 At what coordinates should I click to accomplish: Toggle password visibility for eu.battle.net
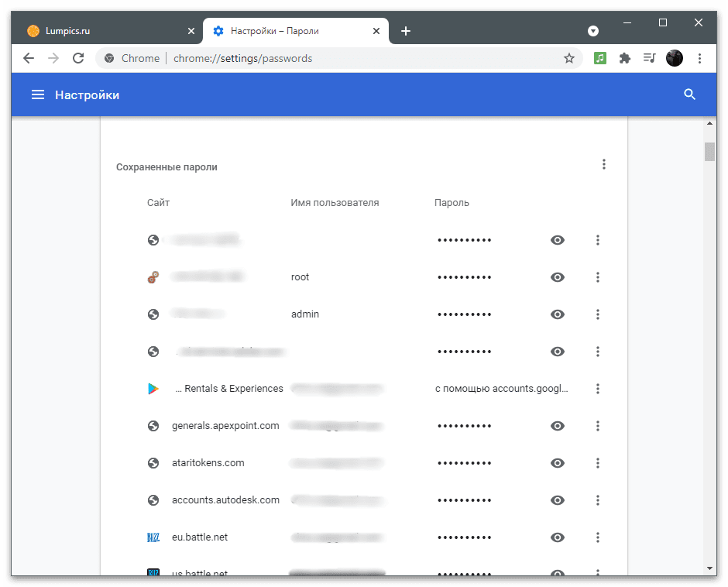coord(557,537)
